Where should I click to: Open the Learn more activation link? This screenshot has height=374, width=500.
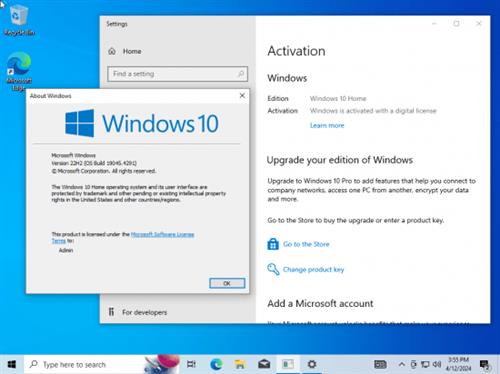coord(327,125)
